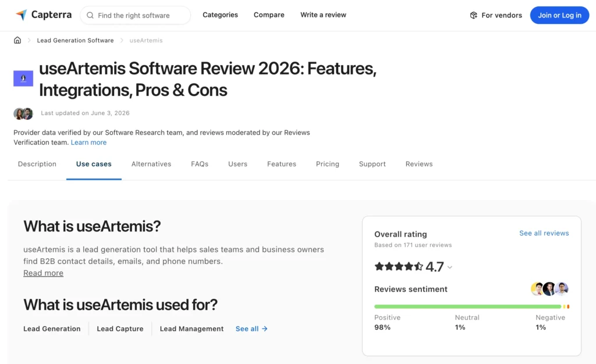596x364 pixels.
Task: Click Based on 171 user reviews text
Action: [x=413, y=245]
